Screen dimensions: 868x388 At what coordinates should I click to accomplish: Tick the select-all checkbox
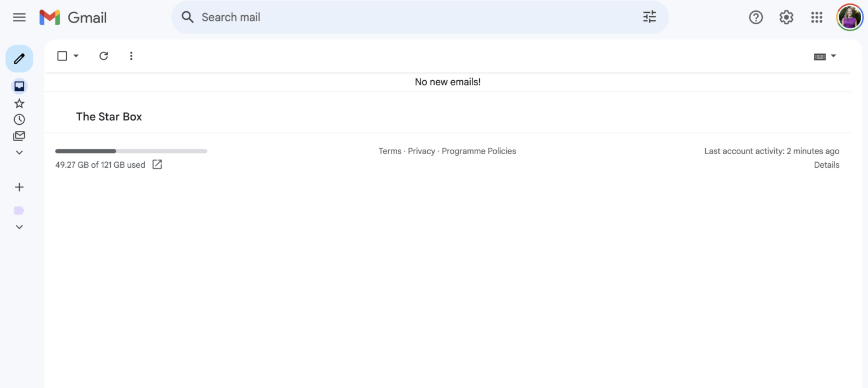coord(62,56)
